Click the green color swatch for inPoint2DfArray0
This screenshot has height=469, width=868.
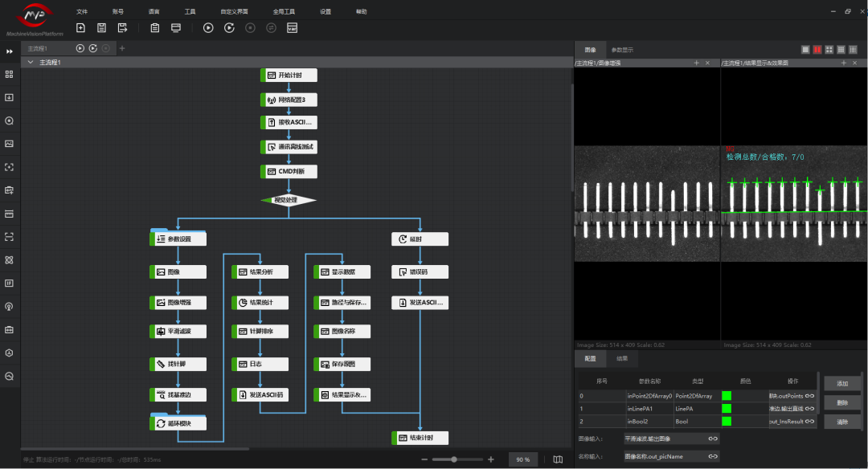[727, 396]
